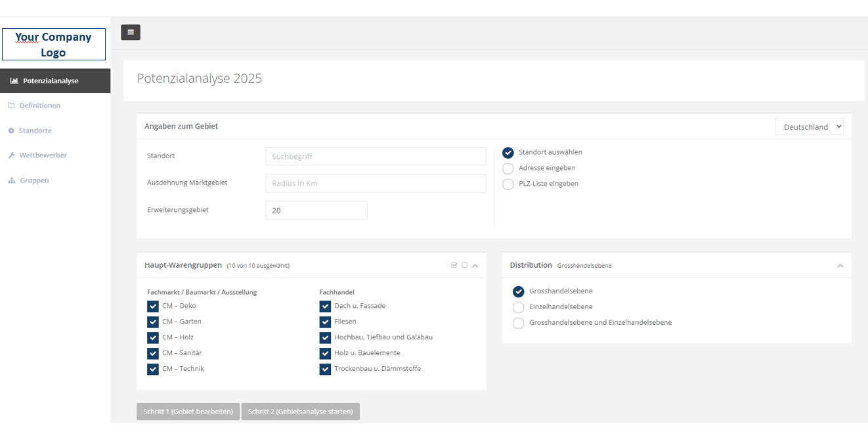
Task: Uncheck the Fliesen checkbox
Action: (325, 322)
